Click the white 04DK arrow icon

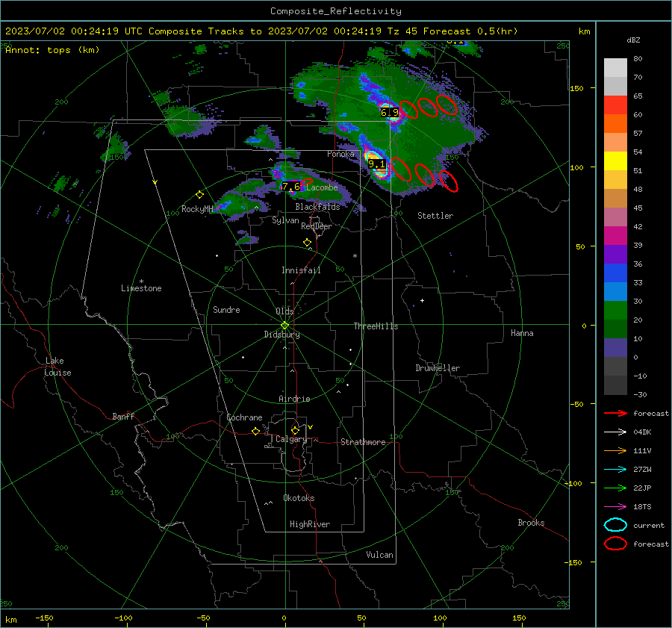pos(615,432)
